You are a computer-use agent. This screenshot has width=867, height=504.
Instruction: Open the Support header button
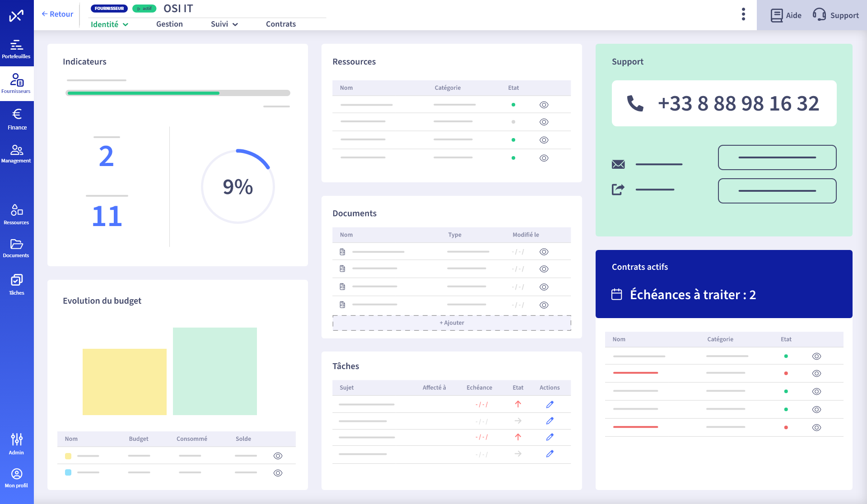[836, 15]
